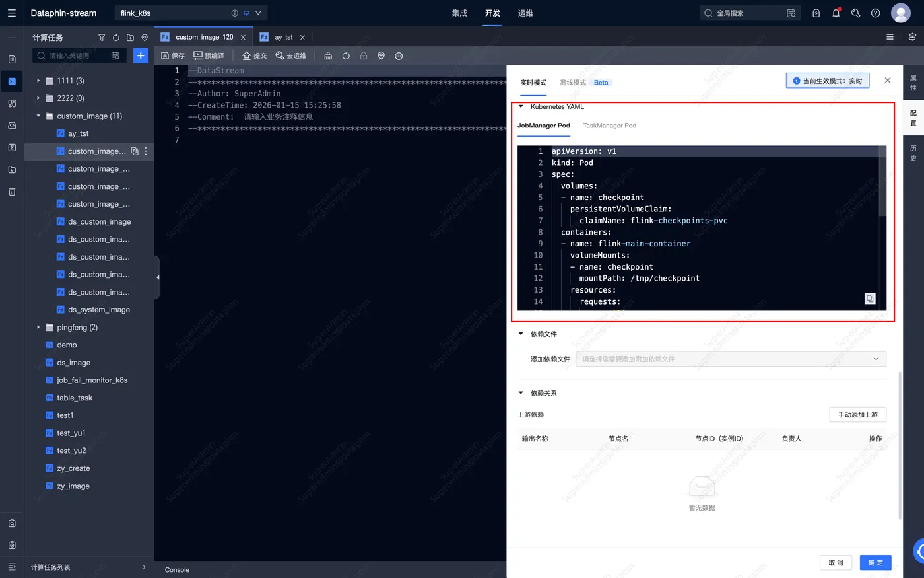
Task: Click the lock icon in editor toolbar
Action: pyautogui.click(x=364, y=56)
